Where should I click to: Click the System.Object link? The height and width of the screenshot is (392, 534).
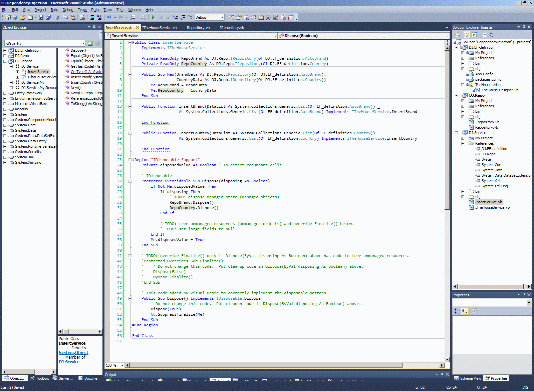(x=73, y=352)
